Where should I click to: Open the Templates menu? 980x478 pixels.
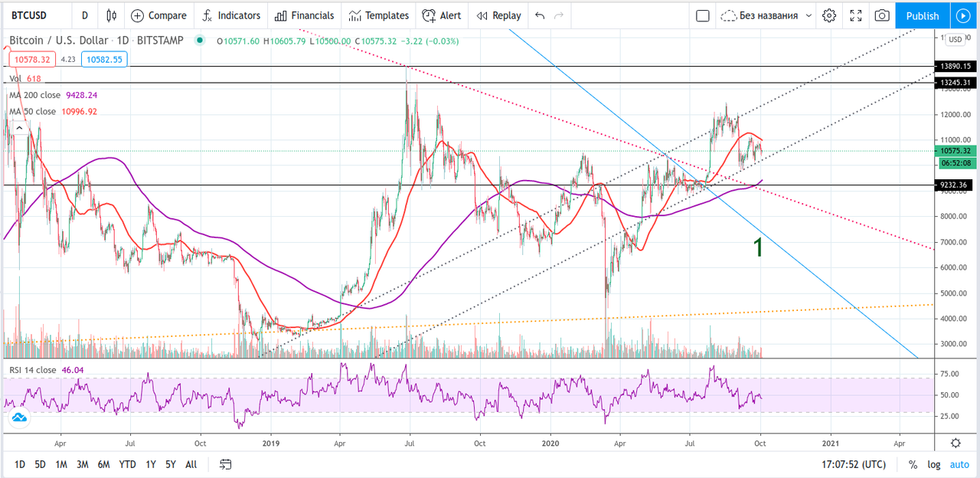tap(378, 15)
